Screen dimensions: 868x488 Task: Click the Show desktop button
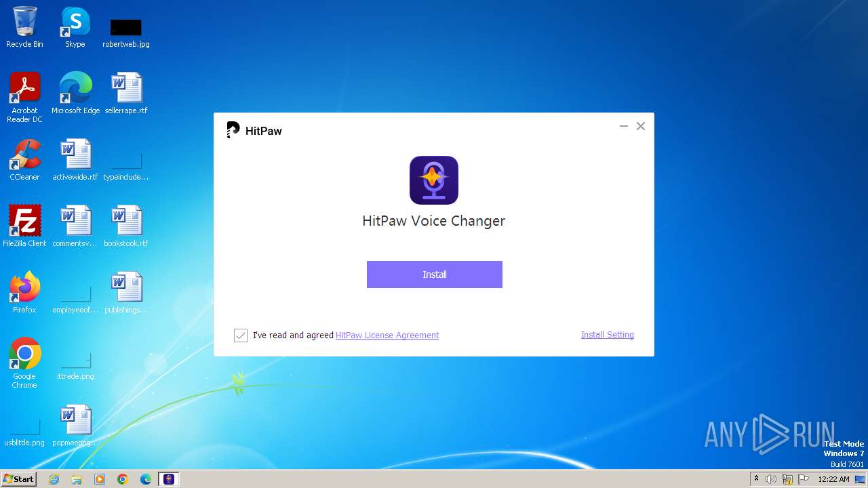pos(861,479)
